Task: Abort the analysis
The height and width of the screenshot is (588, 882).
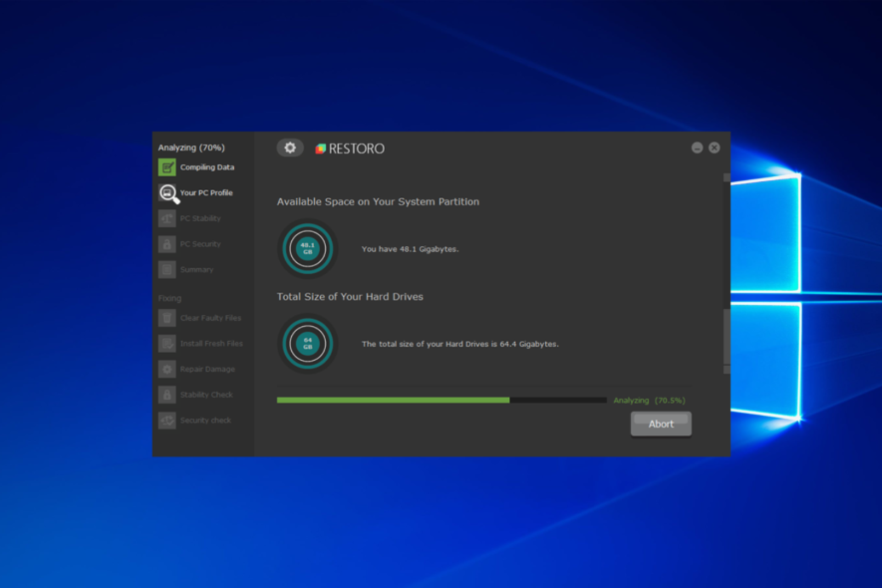Action: 661,424
